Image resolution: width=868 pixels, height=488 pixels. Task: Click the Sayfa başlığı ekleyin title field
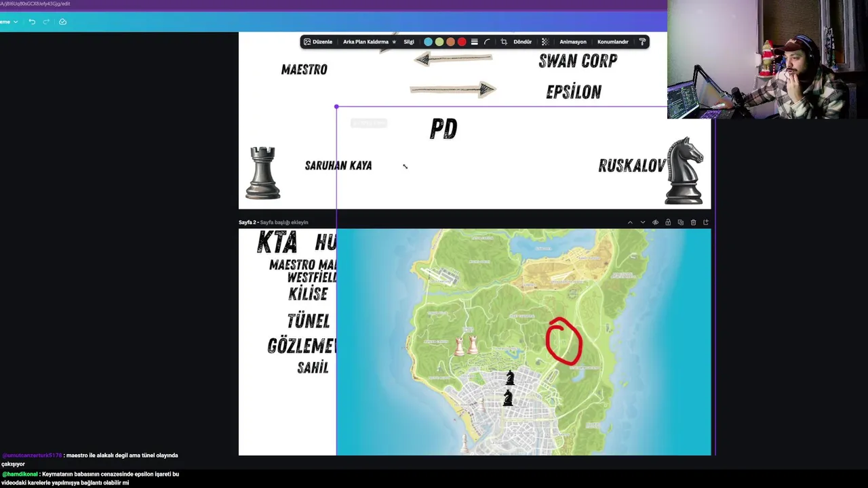click(284, 222)
